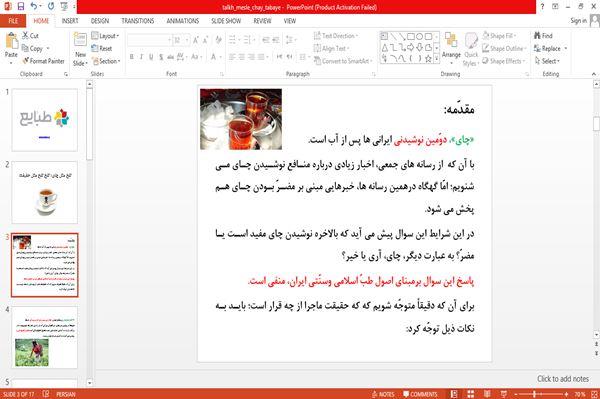Click the Cut scissors icon
The image size is (600, 399).
25,36
